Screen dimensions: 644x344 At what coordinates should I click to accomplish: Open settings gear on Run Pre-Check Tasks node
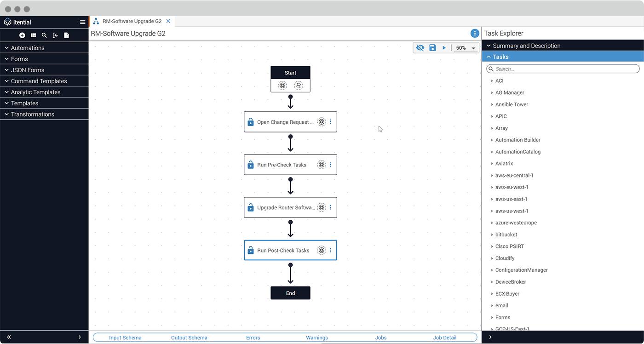(321, 165)
